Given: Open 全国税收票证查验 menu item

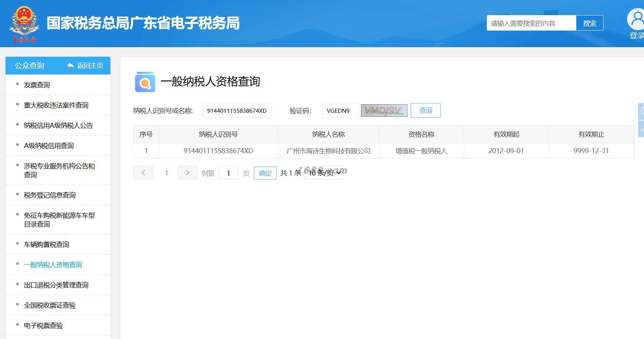Looking at the screenshot, I should [x=50, y=305].
